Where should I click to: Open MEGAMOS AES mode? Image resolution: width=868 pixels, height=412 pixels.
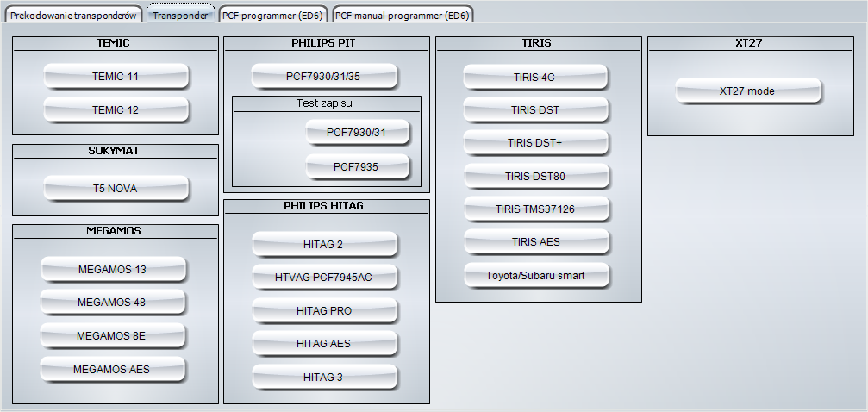coord(112,369)
